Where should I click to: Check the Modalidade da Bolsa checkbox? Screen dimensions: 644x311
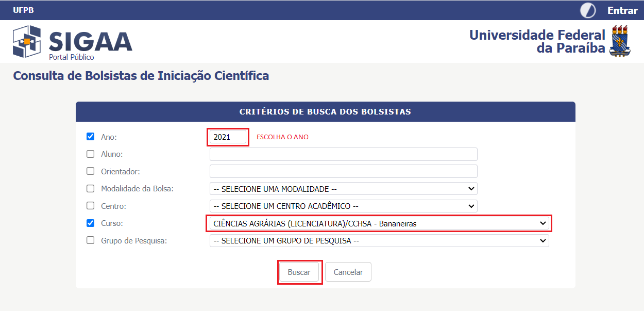point(91,189)
